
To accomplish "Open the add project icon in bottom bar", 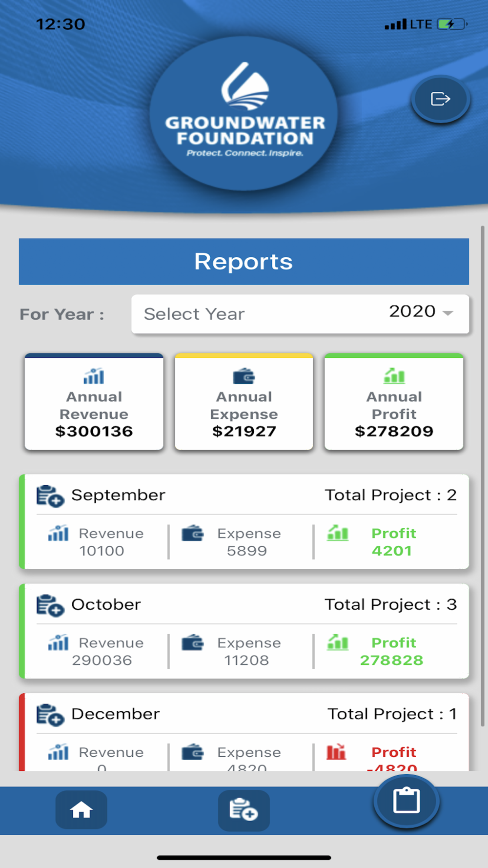I will pos(244,810).
